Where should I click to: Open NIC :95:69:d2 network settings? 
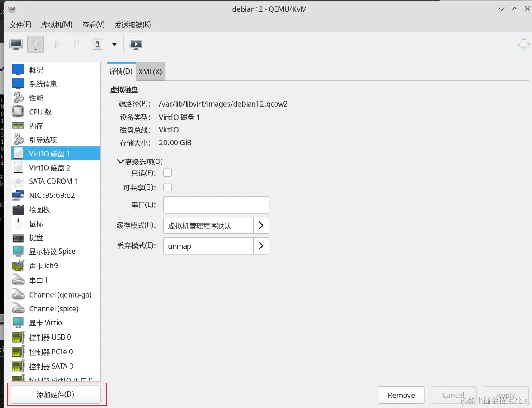(x=52, y=195)
